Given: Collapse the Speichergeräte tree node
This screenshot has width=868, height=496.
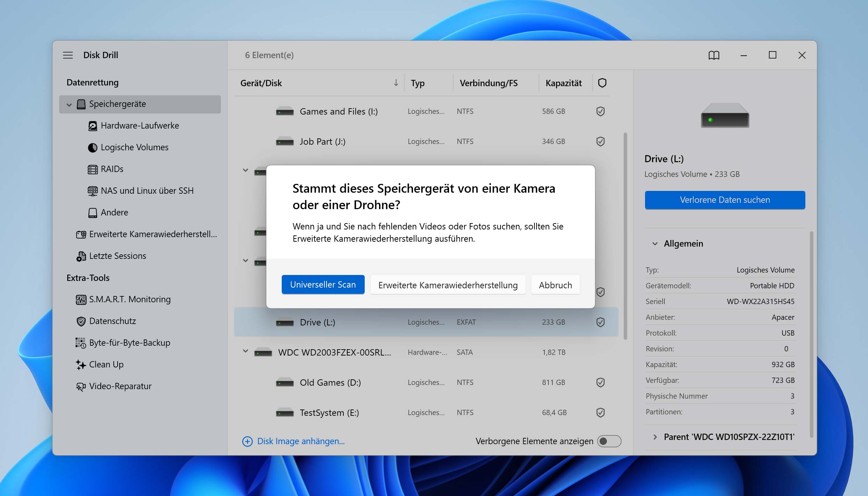Looking at the screenshot, I should point(69,104).
